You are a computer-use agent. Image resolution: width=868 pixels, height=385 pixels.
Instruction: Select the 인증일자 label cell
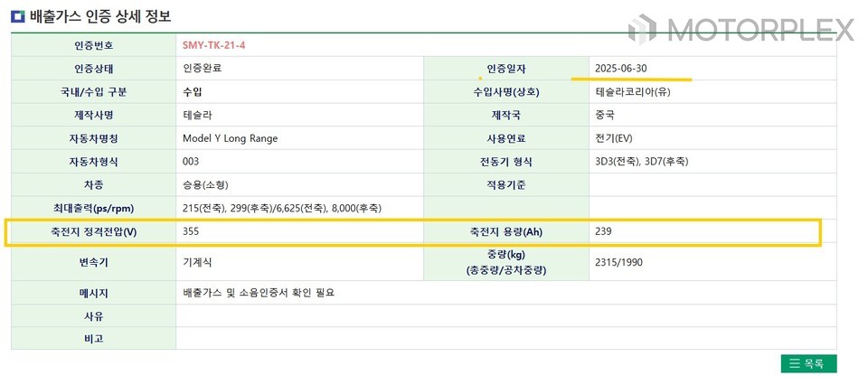[506, 69]
